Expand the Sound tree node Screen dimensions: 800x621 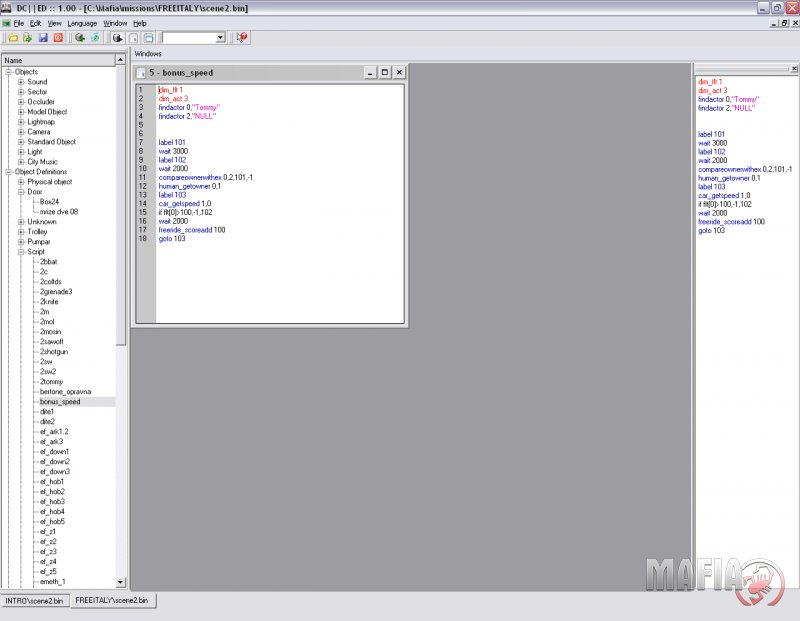click(x=20, y=82)
